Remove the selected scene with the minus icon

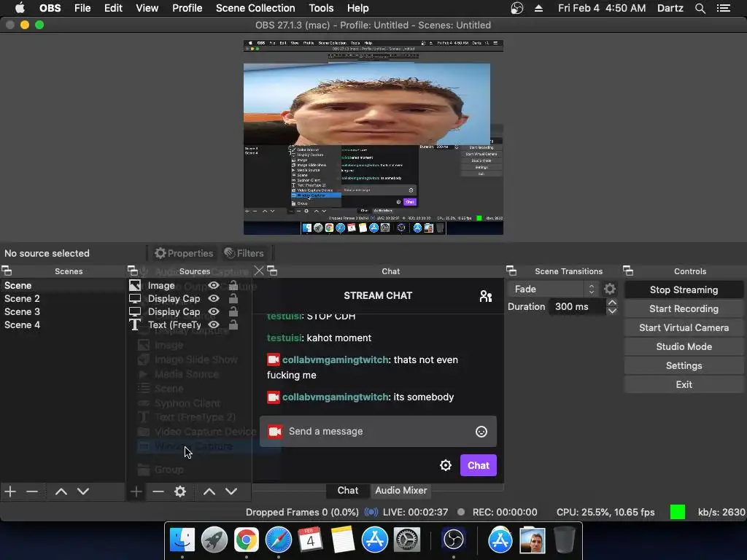point(32,491)
